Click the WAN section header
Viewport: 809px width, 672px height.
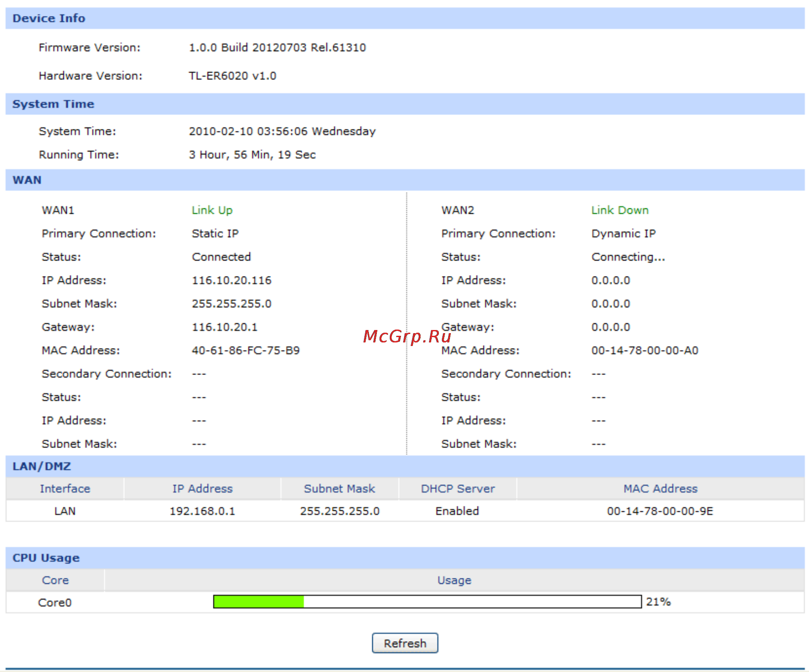click(405, 180)
